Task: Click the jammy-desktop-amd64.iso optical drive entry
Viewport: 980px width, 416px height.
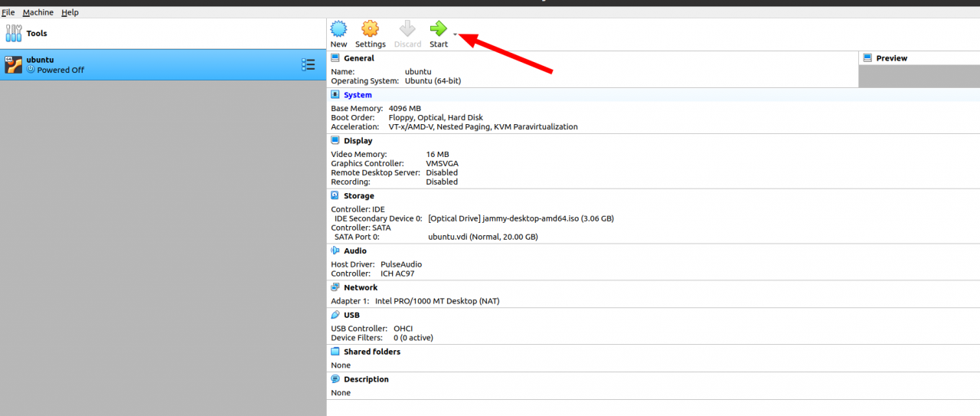Action: point(521,218)
